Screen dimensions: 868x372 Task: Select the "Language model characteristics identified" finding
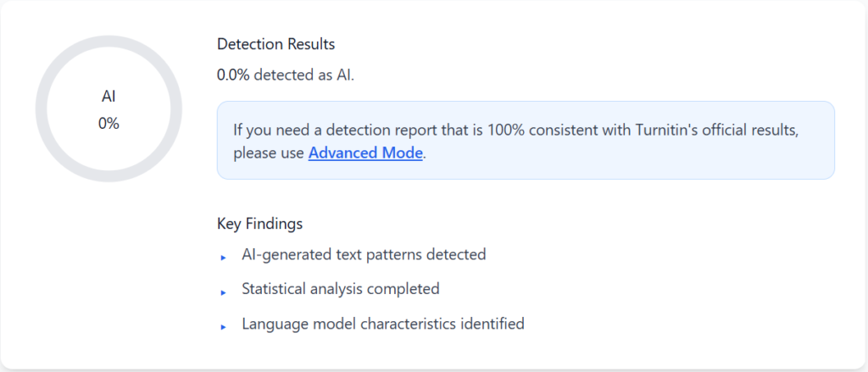pos(382,324)
